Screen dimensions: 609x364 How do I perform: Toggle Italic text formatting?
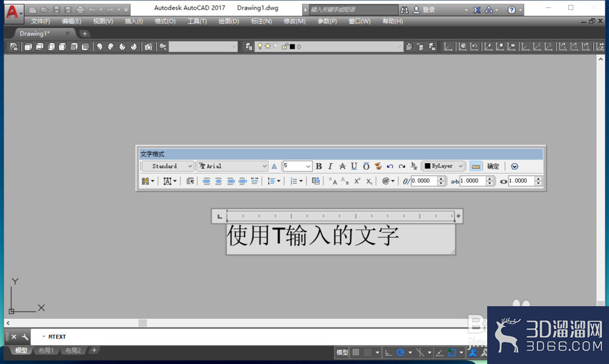pyautogui.click(x=331, y=166)
